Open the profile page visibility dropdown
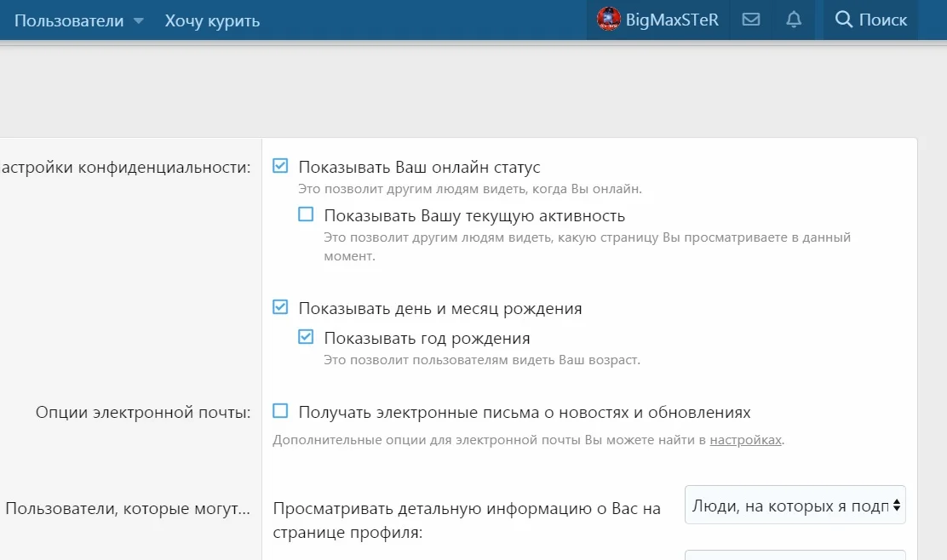 pos(795,506)
